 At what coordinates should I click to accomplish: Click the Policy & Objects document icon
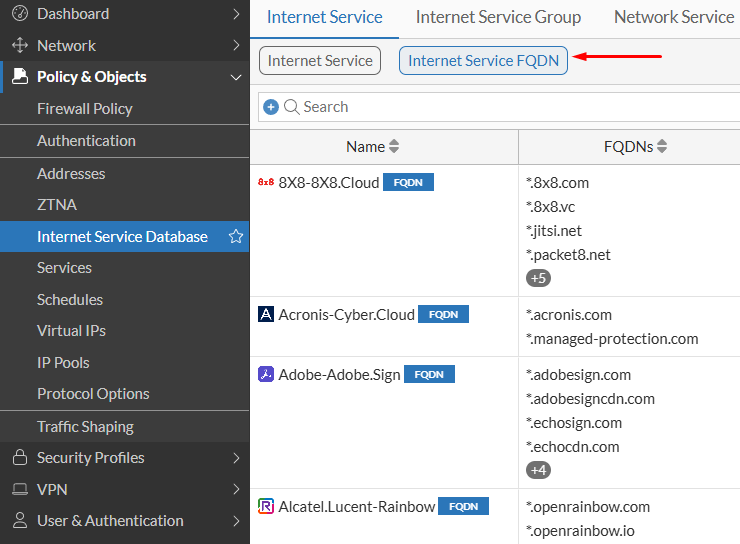(20, 76)
